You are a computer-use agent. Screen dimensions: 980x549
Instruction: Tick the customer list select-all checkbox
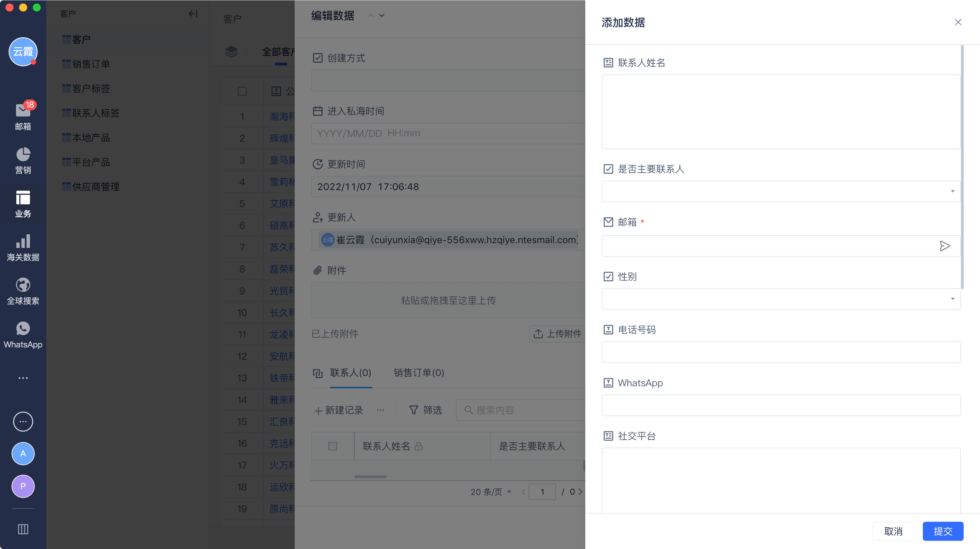coord(242,91)
